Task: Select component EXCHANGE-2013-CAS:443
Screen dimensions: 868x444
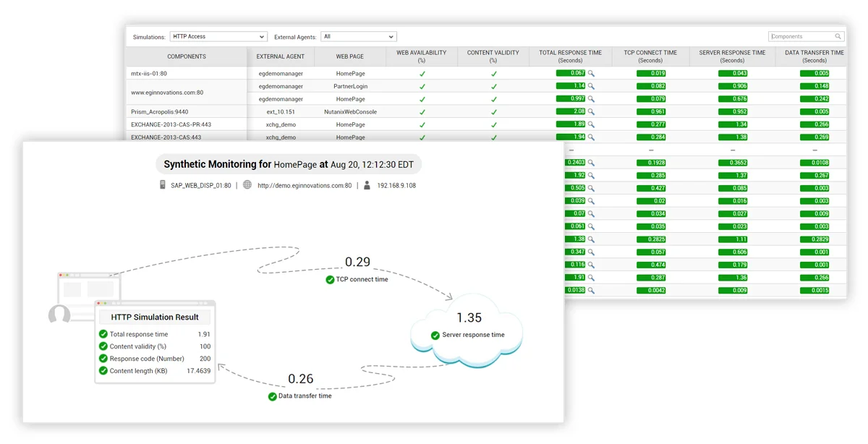Action: click(x=166, y=137)
